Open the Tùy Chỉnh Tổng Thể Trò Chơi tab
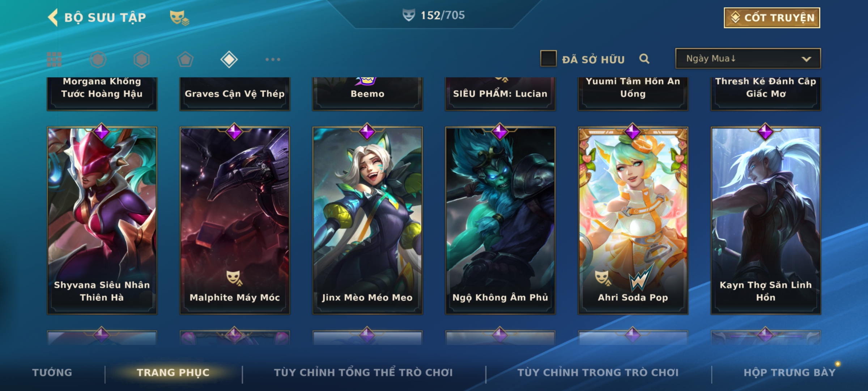868x391 pixels. [363, 373]
